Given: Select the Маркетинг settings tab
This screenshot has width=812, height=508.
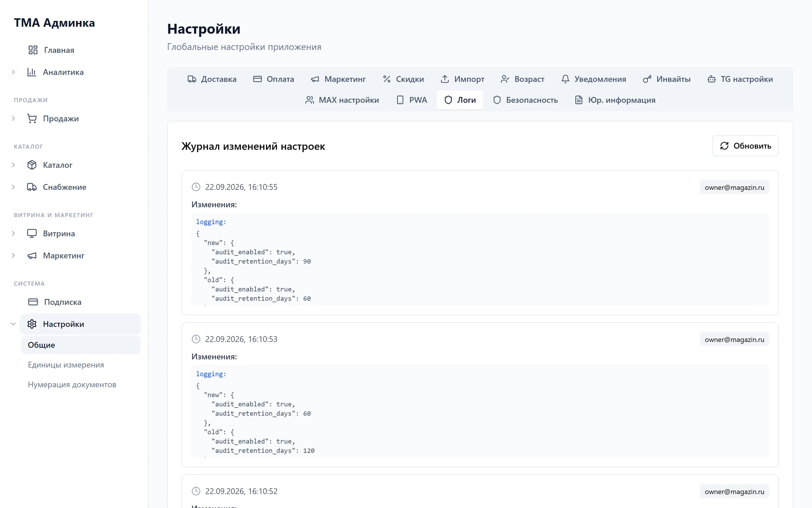Looking at the screenshot, I should click(338, 79).
